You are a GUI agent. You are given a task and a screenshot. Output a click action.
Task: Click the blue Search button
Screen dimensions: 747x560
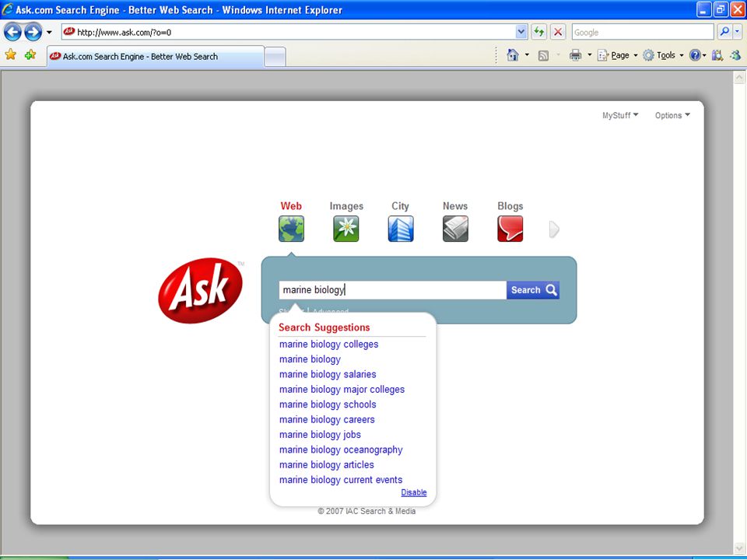[533, 290]
